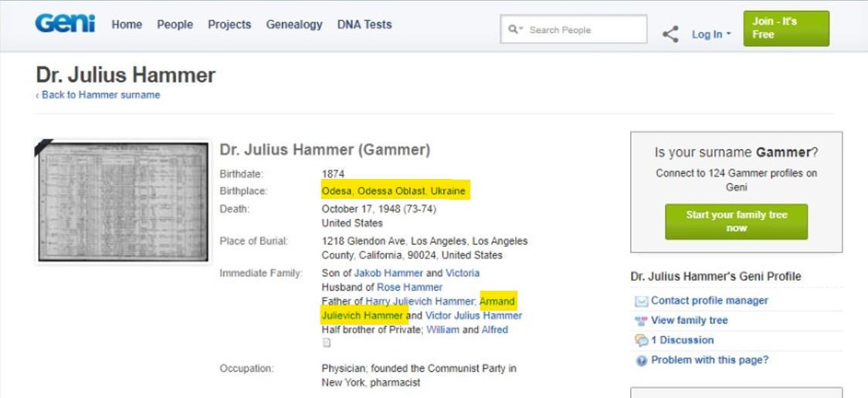
Task: Click the Dr. Julius Hammer (Gammer) profile name
Action: click(325, 150)
